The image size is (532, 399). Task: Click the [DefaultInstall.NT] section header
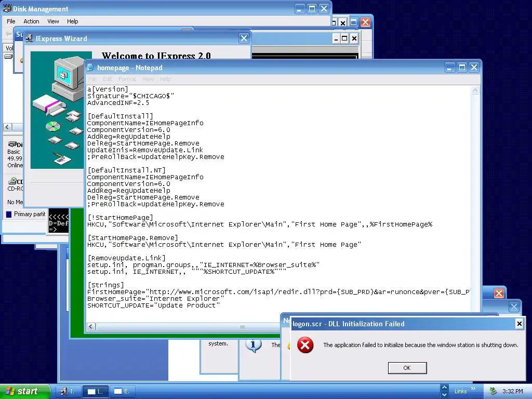tap(126, 170)
